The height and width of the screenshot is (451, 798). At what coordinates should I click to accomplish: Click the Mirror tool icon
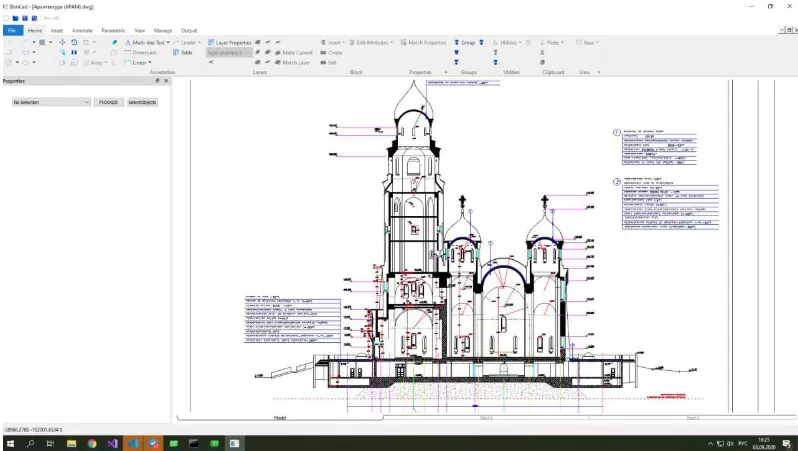pos(74,52)
